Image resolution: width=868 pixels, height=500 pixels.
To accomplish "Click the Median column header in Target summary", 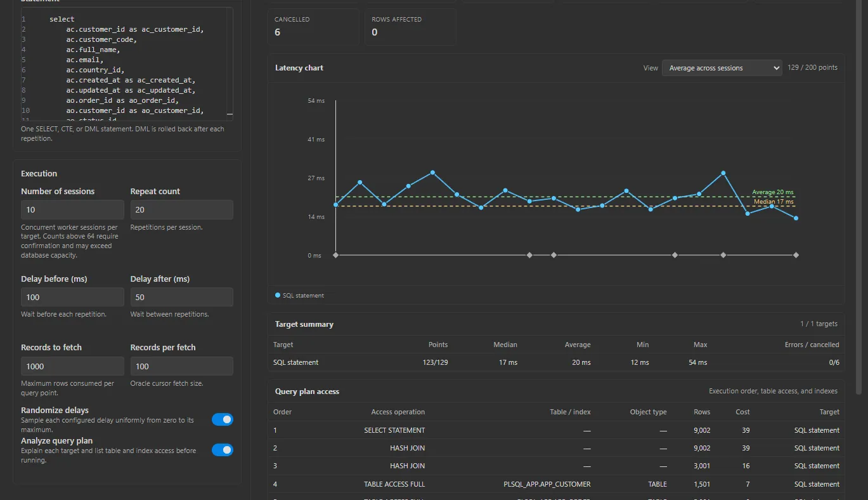I will coord(505,345).
